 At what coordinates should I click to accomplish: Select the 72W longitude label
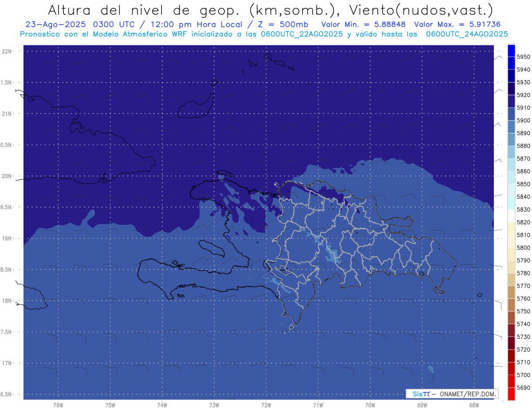(x=266, y=405)
